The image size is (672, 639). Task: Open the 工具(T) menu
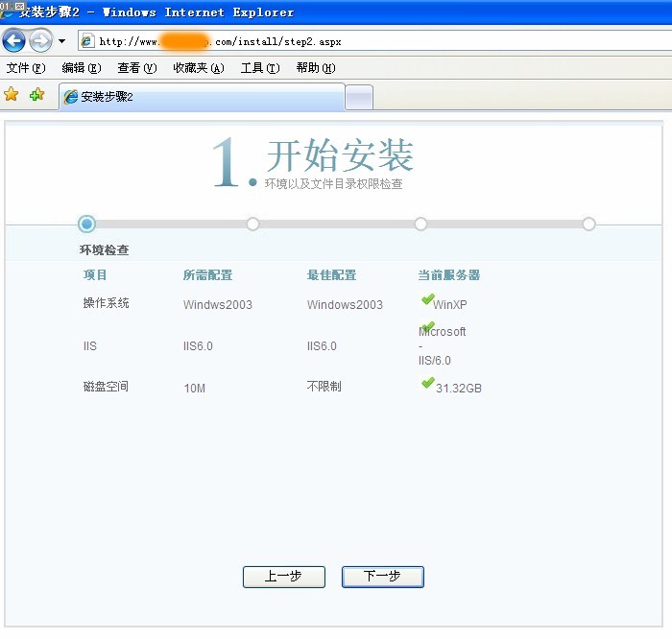coord(260,68)
